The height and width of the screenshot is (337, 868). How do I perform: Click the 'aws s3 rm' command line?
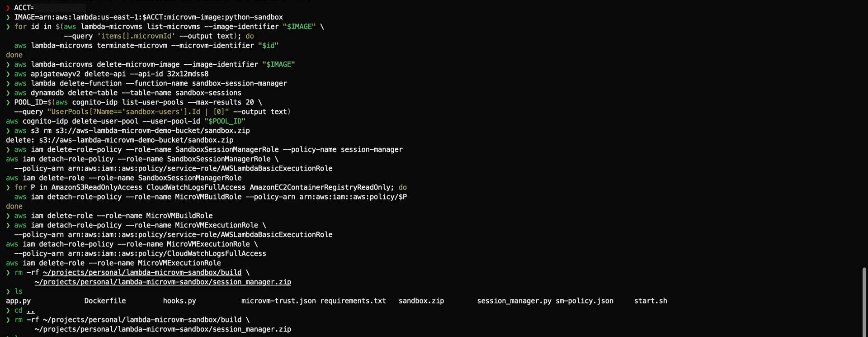tap(132, 131)
